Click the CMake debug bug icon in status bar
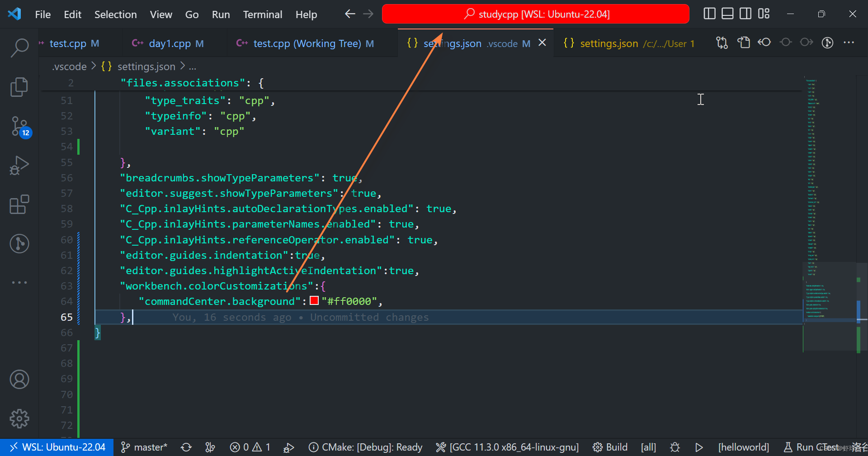The width and height of the screenshot is (868, 456). pos(675,447)
